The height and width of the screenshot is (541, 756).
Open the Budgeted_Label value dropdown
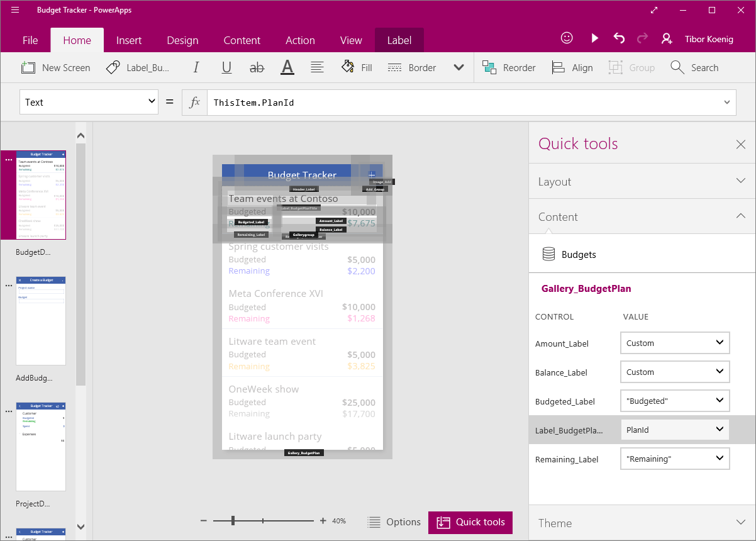[x=675, y=401]
